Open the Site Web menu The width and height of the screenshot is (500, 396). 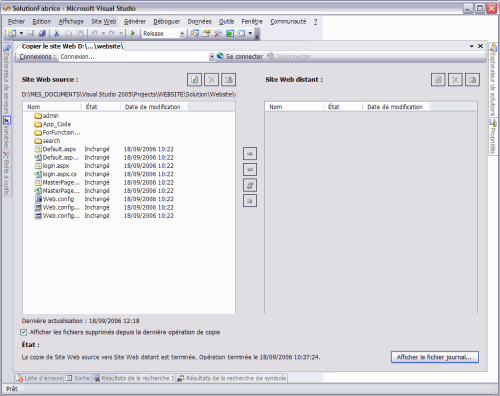point(104,22)
